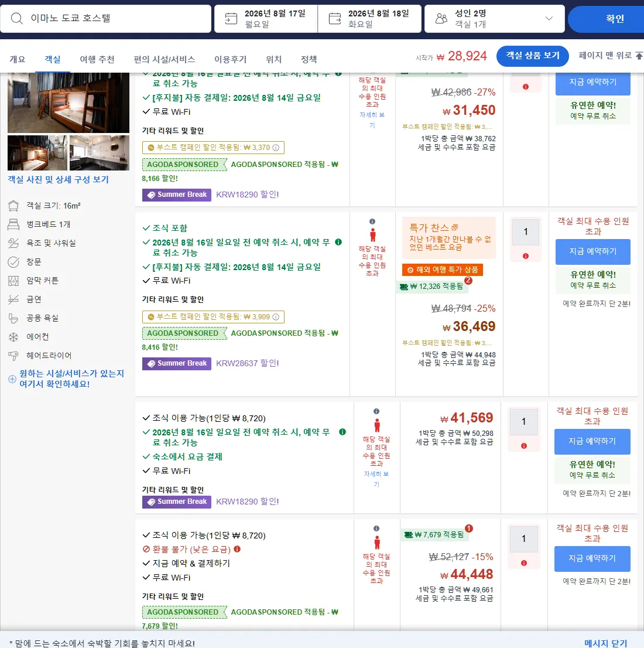Click the bath and shower icon

pyautogui.click(x=13, y=243)
